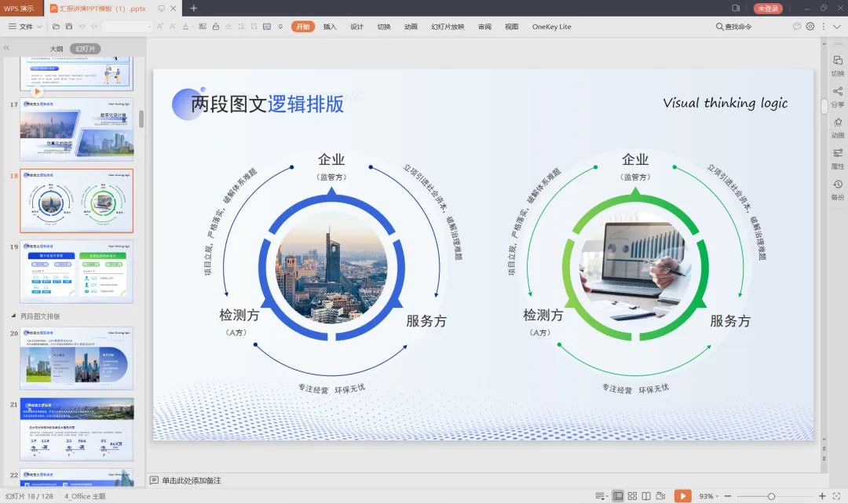Start slideshow with orange play button
Image resolution: width=848 pixels, height=504 pixels.
pyautogui.click(x=683, y=496)
